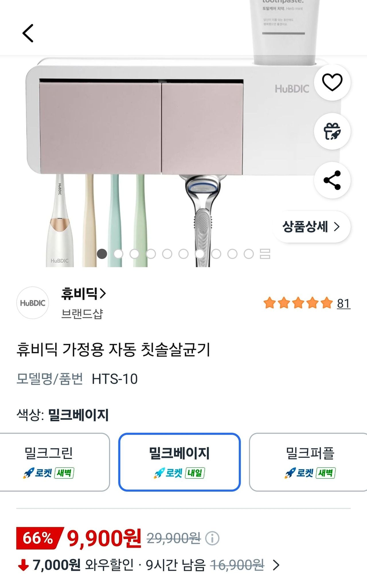Tap the back arrow icon
The height and width of the screenshot is (588, 367).
pyautogui.click(x=28, y=33)
